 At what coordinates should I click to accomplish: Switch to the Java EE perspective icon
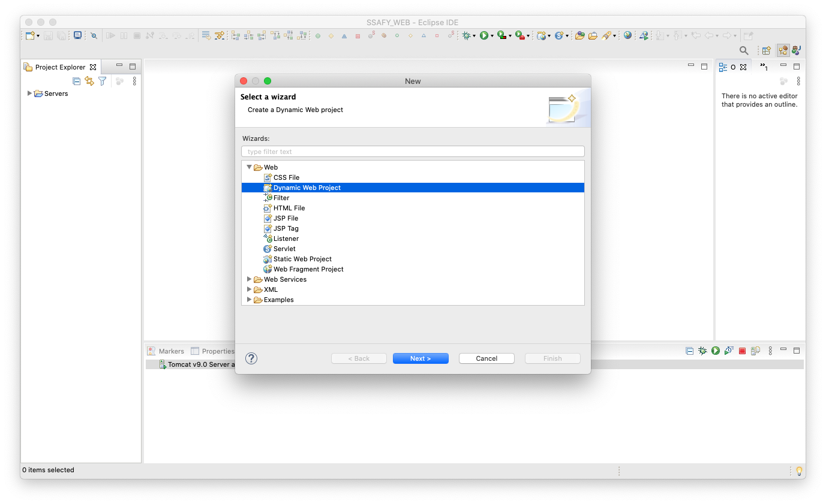tap(783, 51)
